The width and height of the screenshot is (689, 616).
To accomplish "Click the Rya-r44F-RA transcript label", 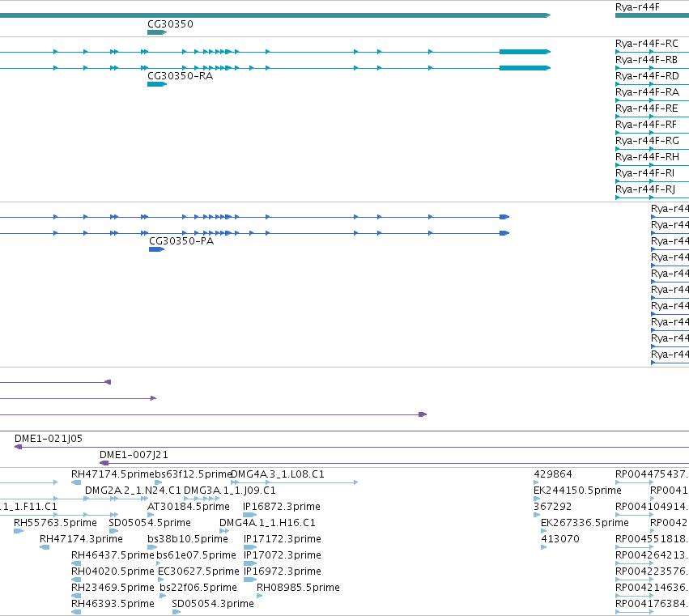I will tap(647, 92).
